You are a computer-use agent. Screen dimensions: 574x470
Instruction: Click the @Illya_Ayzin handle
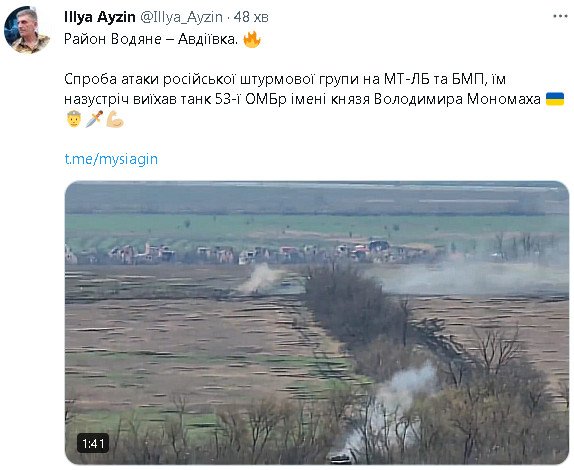(x=182, y=17)
